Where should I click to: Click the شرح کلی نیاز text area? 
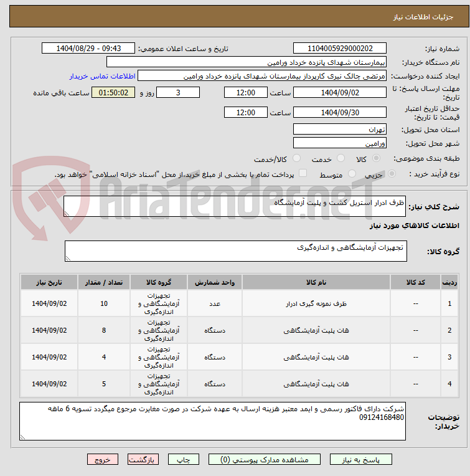click(235, 206)
